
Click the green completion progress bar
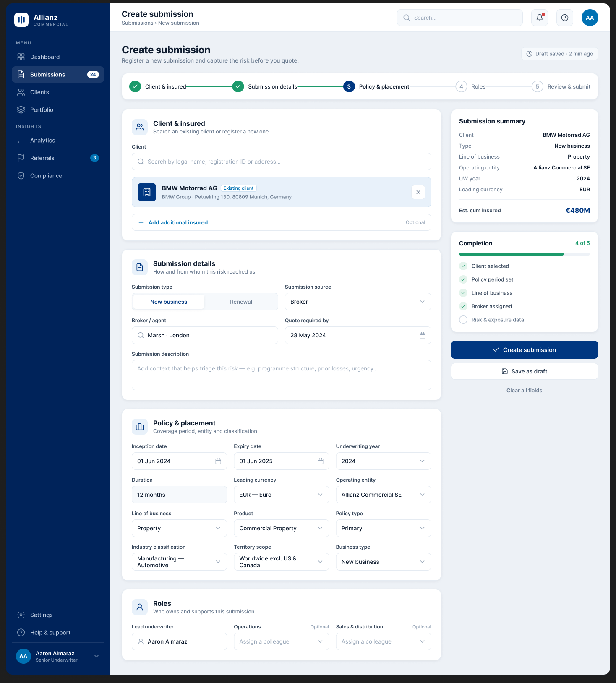coord(512,254)
